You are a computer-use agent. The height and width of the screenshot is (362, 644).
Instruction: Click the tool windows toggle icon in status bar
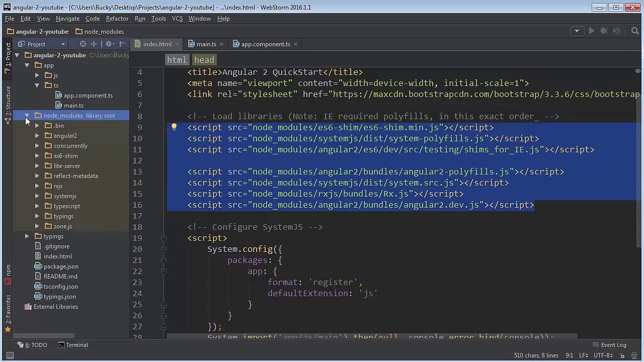(10, 355)
